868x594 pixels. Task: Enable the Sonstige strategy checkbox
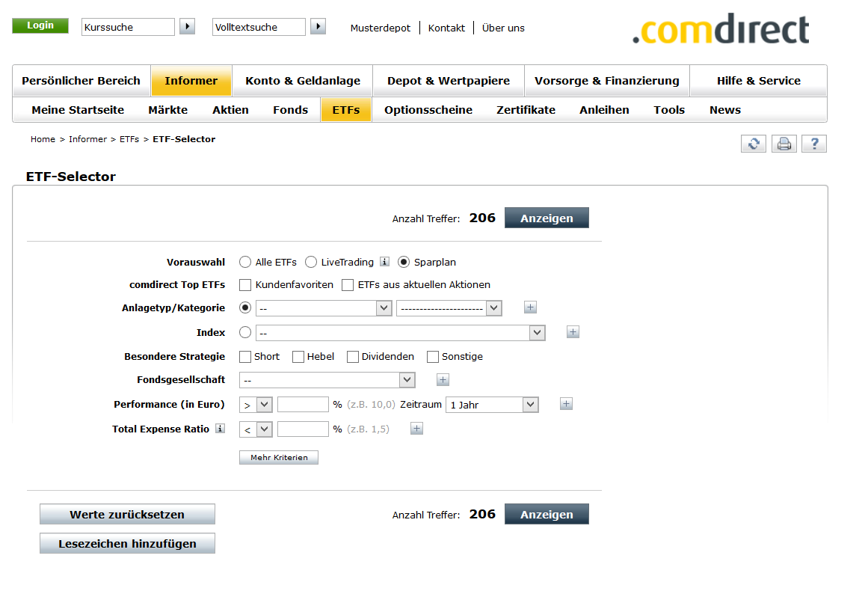433,357
